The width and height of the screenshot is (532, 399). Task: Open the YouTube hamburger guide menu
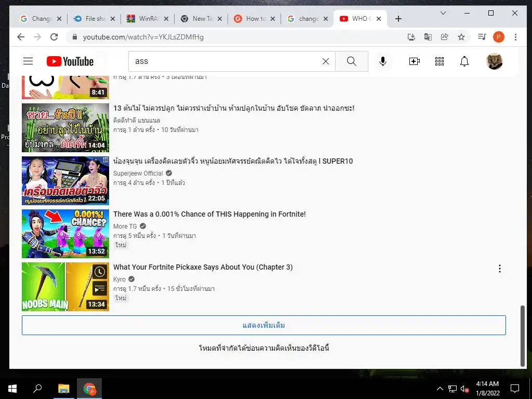coord(28,61)
